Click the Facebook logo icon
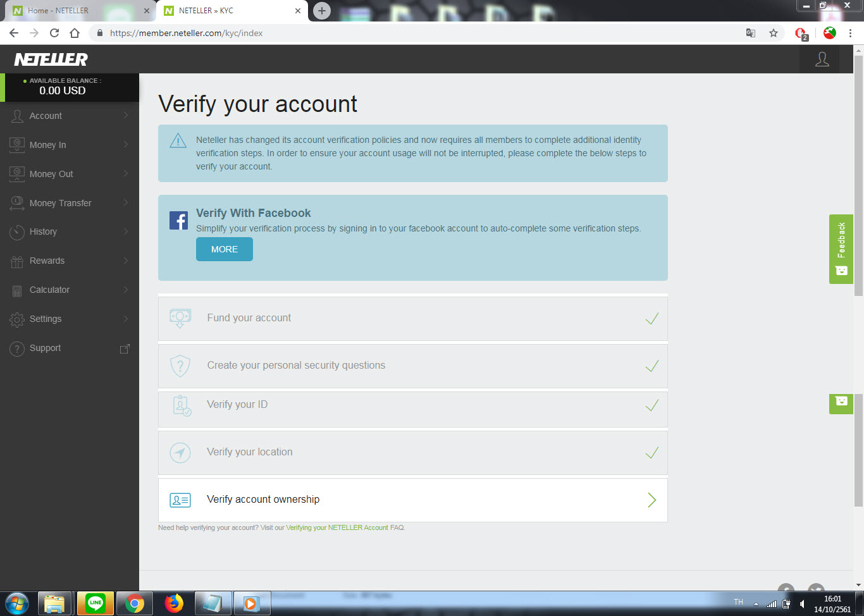The width and height of the screenshot is (864, 616). click(x=178, y=220)
